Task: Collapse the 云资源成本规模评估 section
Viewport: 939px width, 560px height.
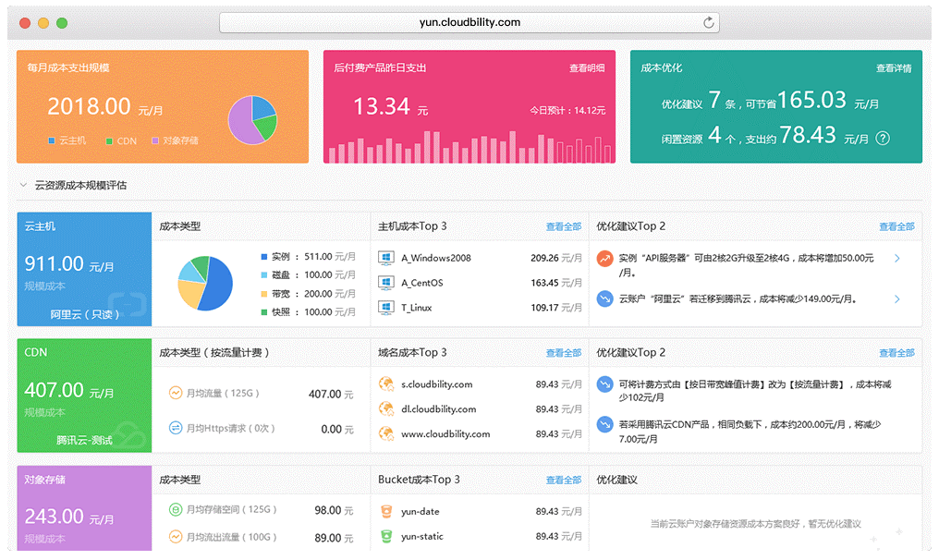Action: point(23,185)
